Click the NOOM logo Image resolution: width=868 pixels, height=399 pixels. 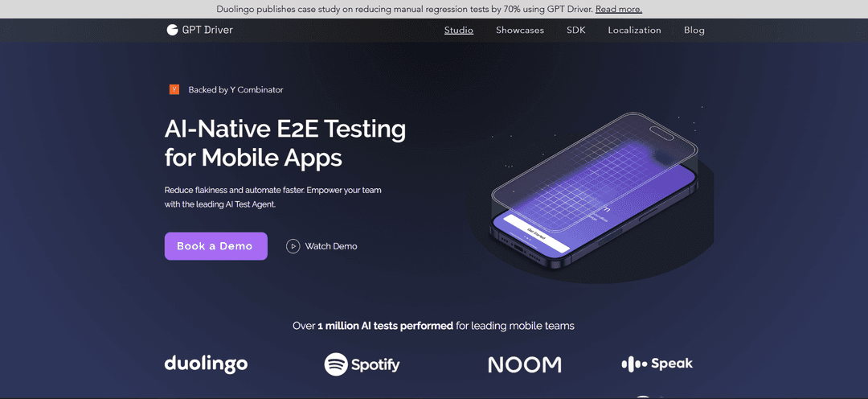pos(524,365)
